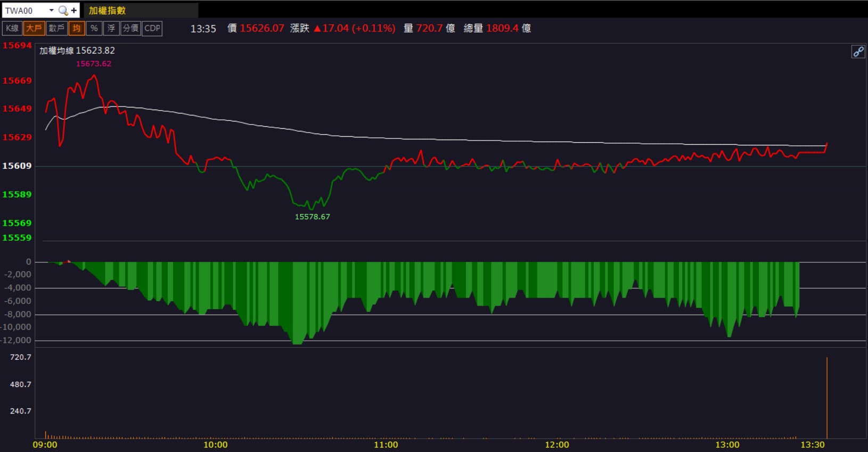868x452 pixels.
Task: Click the 13:35 time display
Action: pos(203,29)
